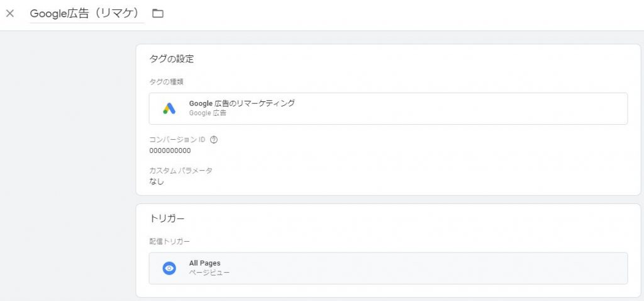Click the Google 広告 subtitle text
Screen dimensions: 644x301
[x=208, y=113]
